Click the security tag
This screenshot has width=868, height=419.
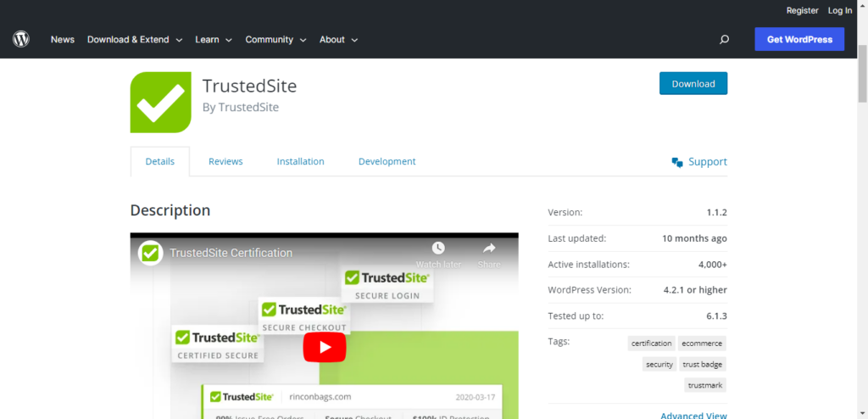[x=659, y=364]
